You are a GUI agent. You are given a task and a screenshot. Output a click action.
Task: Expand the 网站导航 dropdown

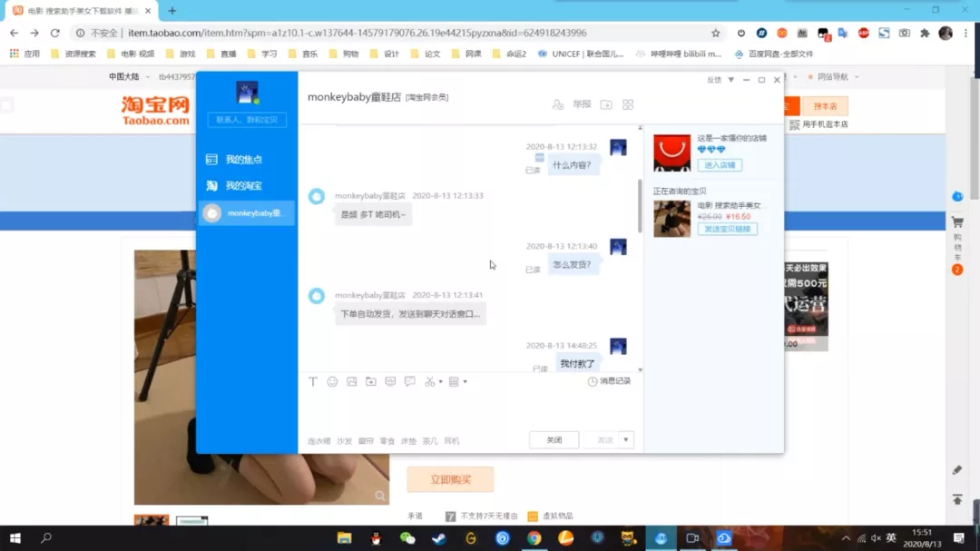pyautogui.click(x=834, y=77)
